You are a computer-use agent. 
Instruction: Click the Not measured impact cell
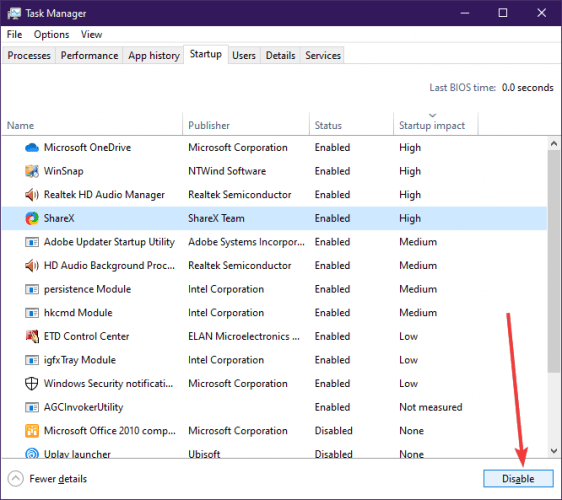[431, 407]
